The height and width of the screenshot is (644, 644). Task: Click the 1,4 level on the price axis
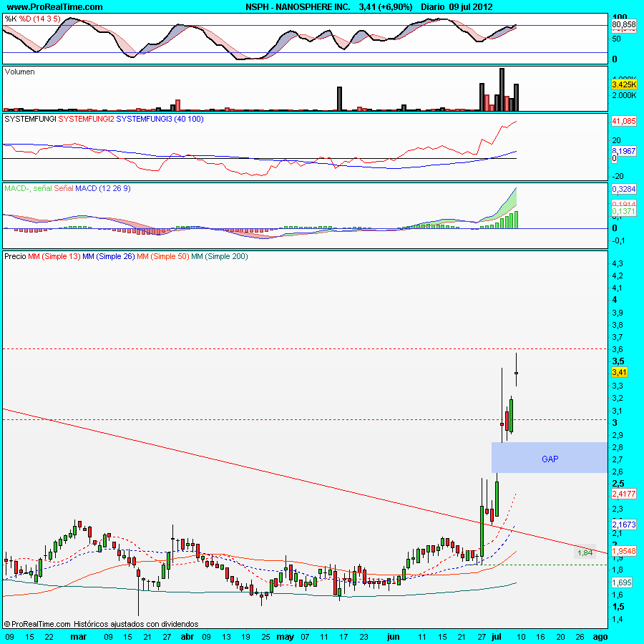(618, 620)
